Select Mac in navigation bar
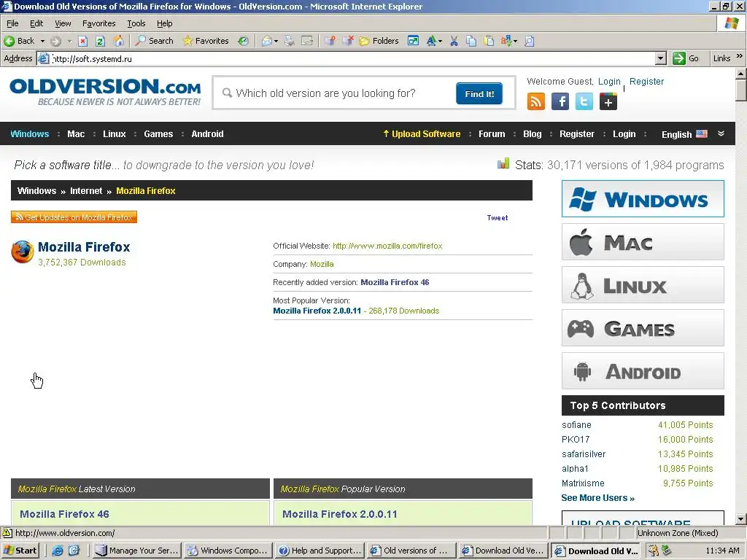 (x=76, y=134)
